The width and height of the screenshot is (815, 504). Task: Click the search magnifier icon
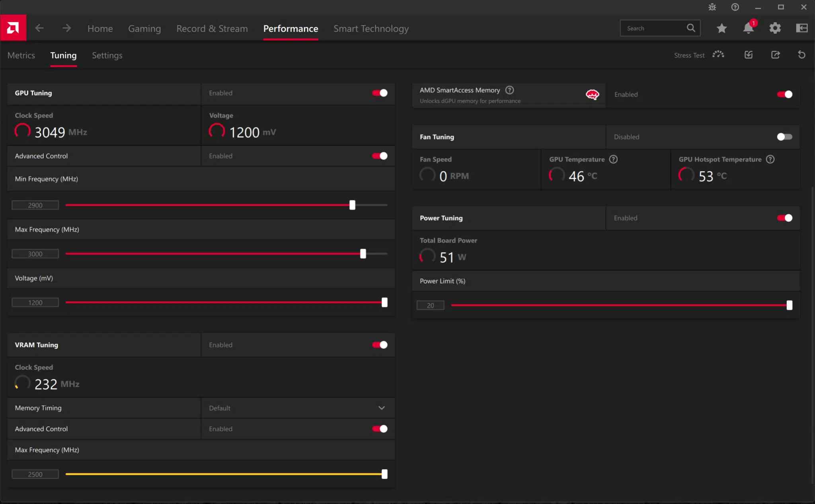[x=691, y=28]
